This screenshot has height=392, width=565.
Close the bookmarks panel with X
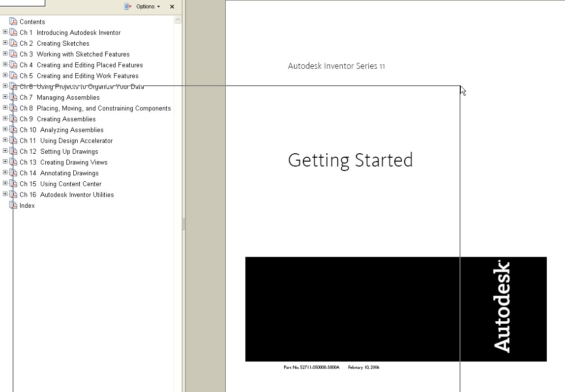point(172,6)
